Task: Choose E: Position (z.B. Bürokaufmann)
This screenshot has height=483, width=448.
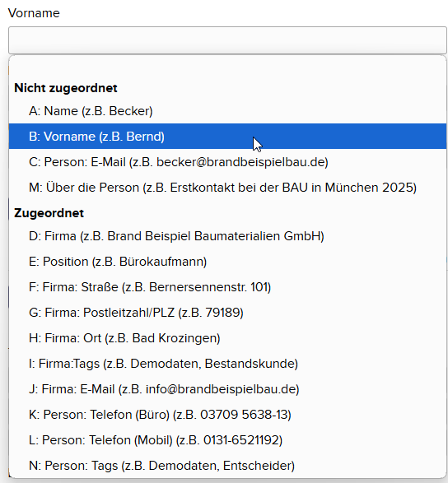Action: [227, 262]
